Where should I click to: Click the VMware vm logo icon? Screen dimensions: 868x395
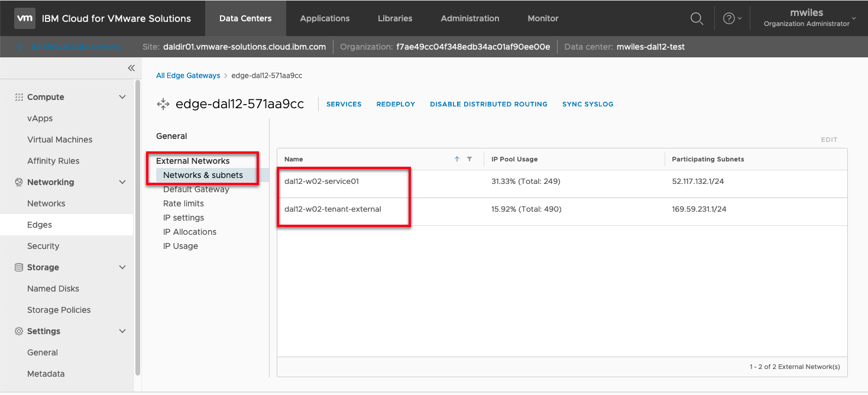point(24,18)
